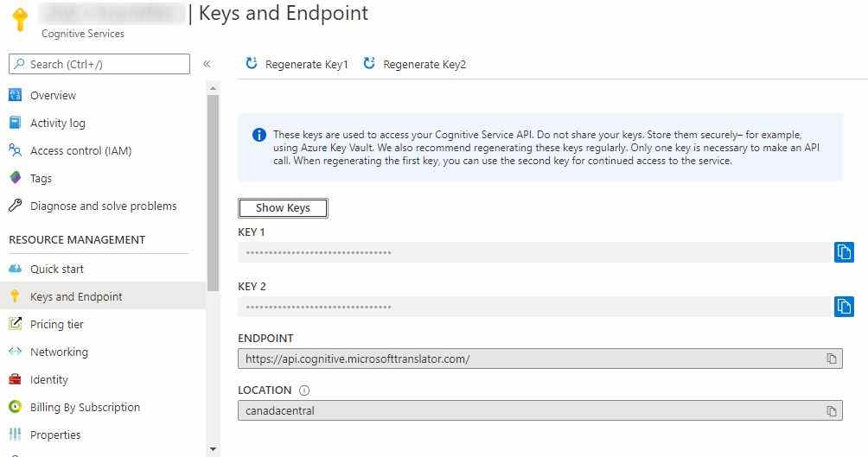Image resolution: width=868 pixels, height=457 pixels.
Task: Select the endpoint URL text field
Action: (540, 359)
